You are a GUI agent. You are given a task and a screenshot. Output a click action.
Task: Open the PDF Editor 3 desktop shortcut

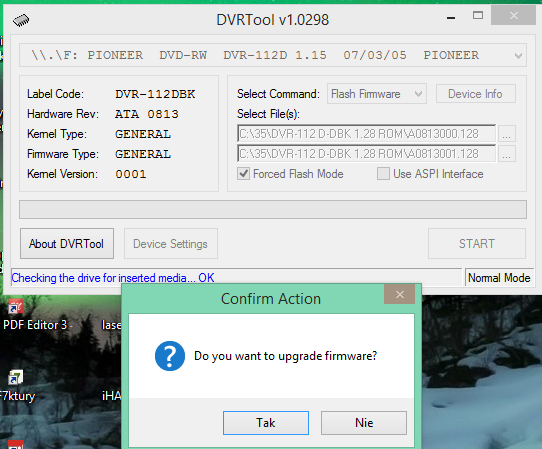click(16, 306)
